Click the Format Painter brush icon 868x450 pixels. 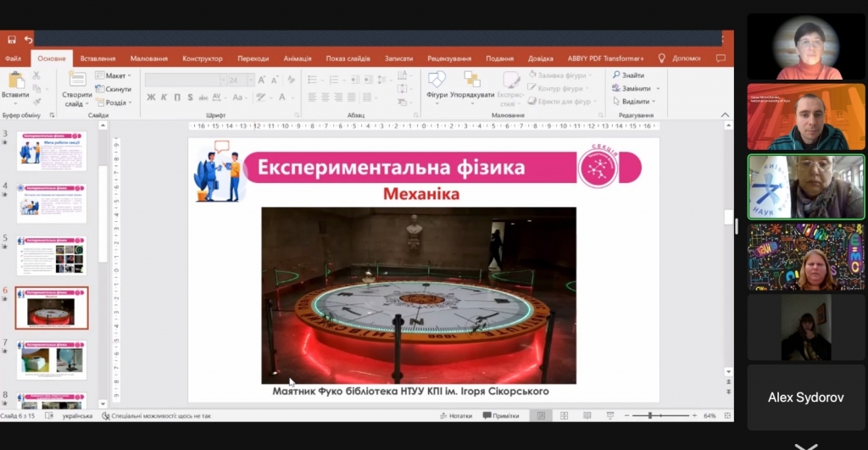coord(36,102)
